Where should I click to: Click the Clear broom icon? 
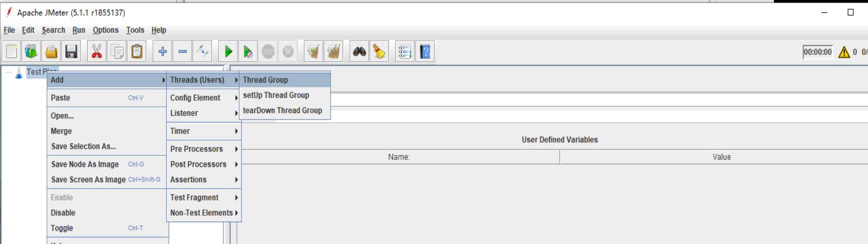[x=313, y=52]
